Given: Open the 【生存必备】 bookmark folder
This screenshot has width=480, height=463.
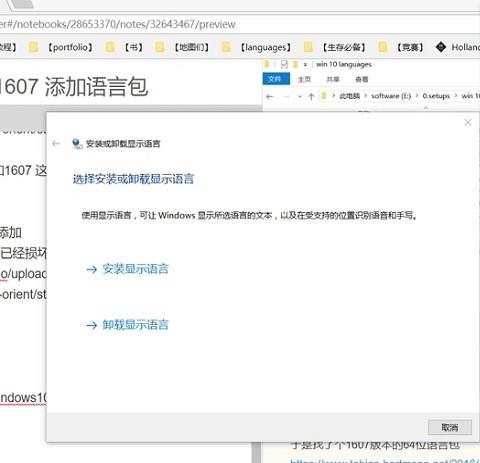Looking at the screenshot, I should [x=335, y=47].
